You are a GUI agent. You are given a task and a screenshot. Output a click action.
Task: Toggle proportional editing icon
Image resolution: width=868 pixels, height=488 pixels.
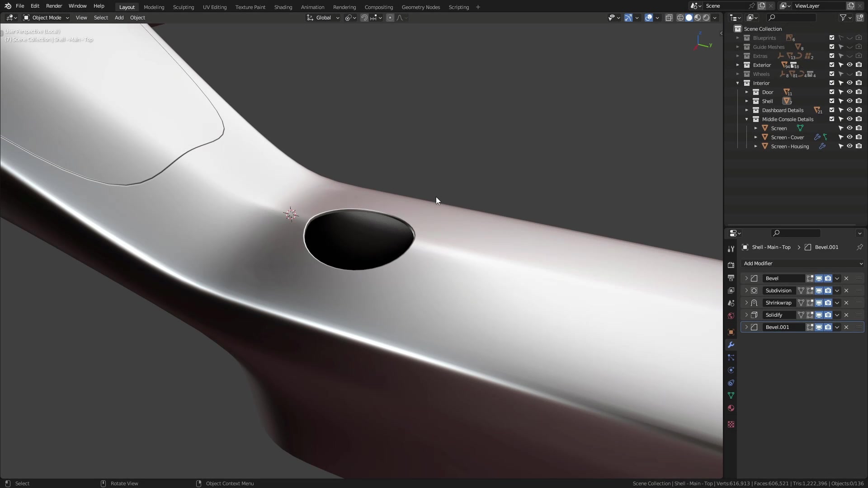click(x=390, y=18)
